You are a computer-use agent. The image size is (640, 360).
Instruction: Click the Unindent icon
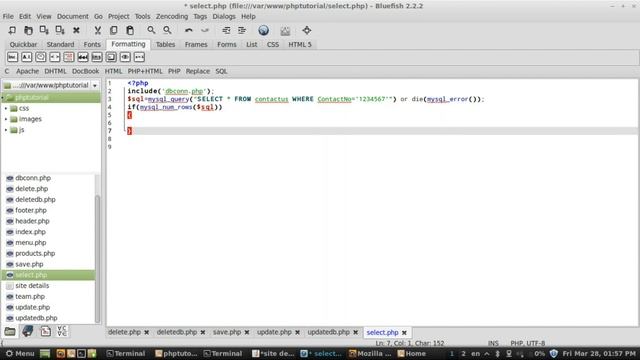[x=226, y=30]
